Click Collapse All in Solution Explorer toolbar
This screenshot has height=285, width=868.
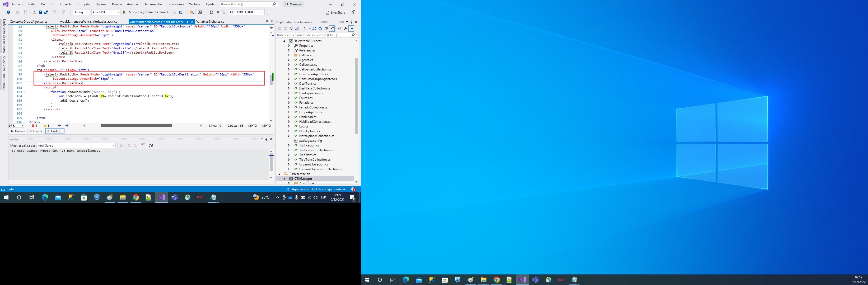[326, 28]
